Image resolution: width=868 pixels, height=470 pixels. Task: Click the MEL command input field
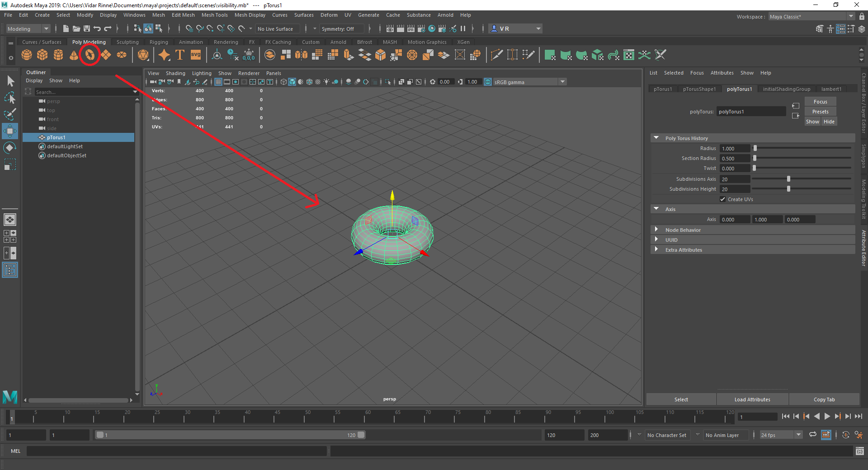coord(176,451)
